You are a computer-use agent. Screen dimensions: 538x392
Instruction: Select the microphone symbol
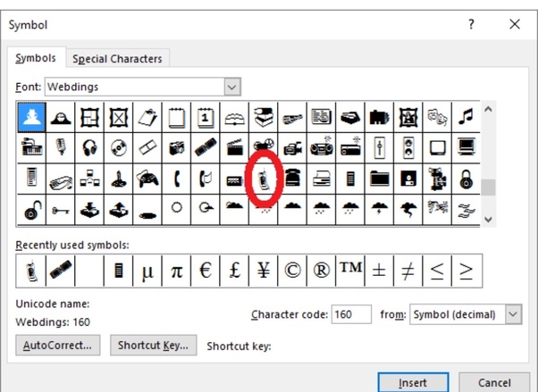tap(61, 148)
